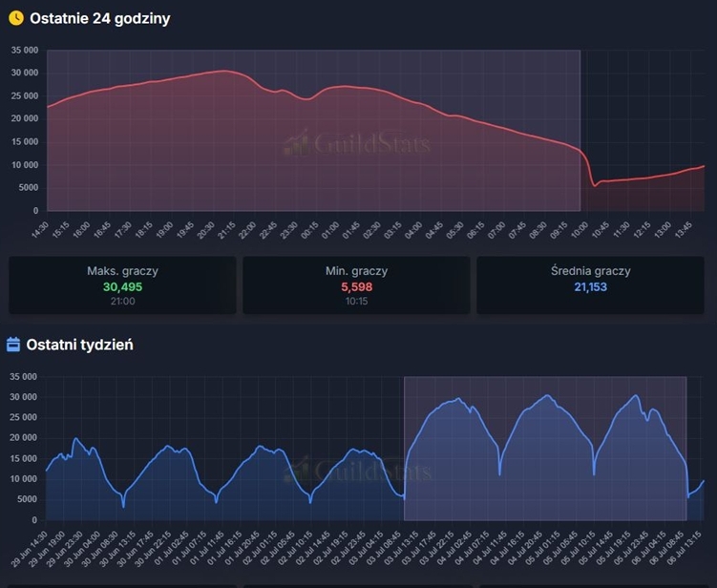
Task: Click the red 5,598 min players value
Action: click(357, 286)
